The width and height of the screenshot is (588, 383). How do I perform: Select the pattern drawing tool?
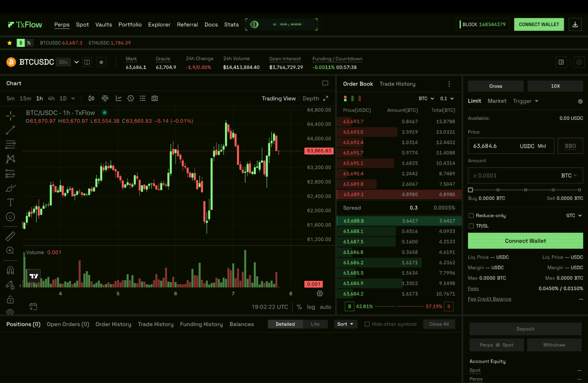point(10,159)
